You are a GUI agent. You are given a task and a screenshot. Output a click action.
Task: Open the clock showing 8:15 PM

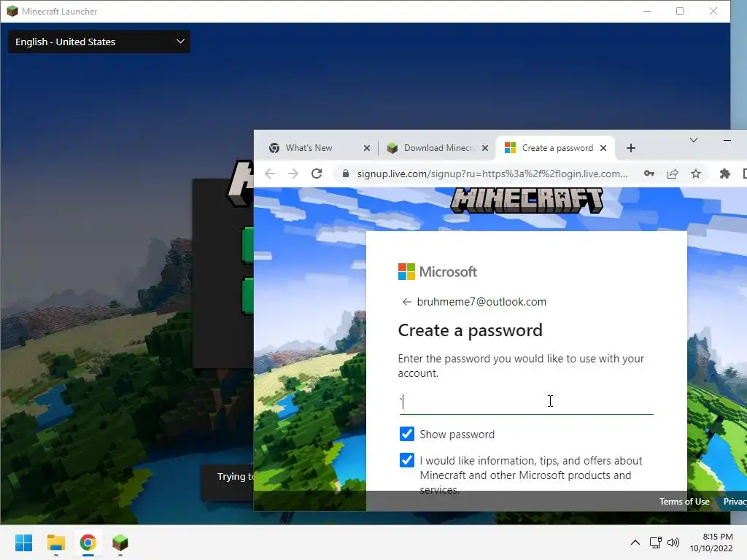click(x=711, y=542)
